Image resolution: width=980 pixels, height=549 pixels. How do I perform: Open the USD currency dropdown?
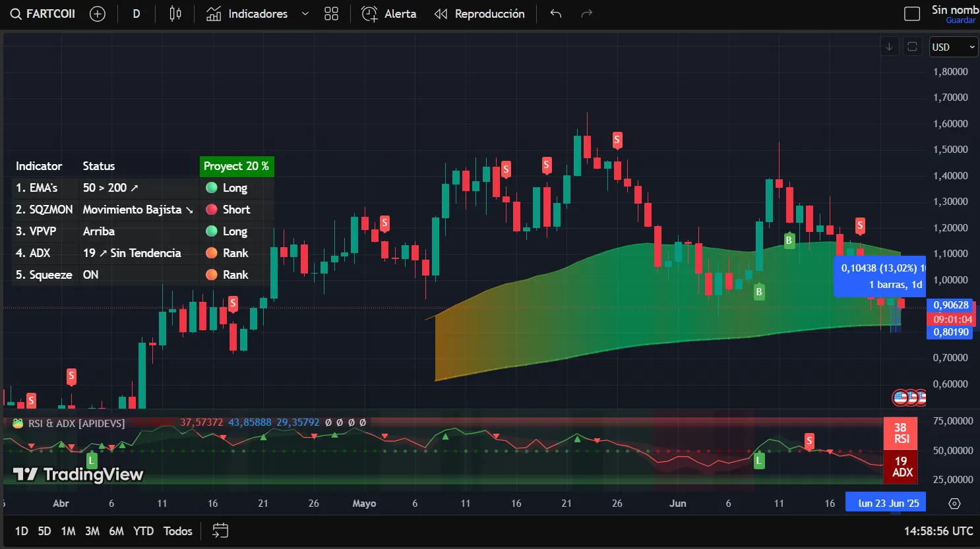[953, 47]
